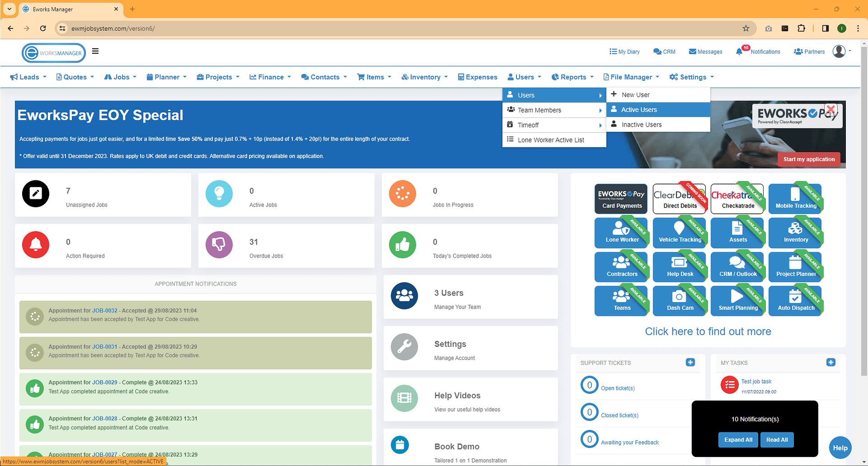
Task: Open the ClearDebit Direct Debits tile
Action: click(x=679, y=199)
